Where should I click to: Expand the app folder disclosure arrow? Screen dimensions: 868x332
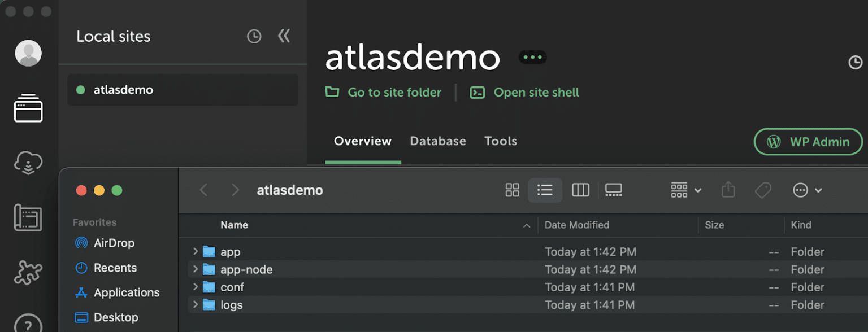196,252
